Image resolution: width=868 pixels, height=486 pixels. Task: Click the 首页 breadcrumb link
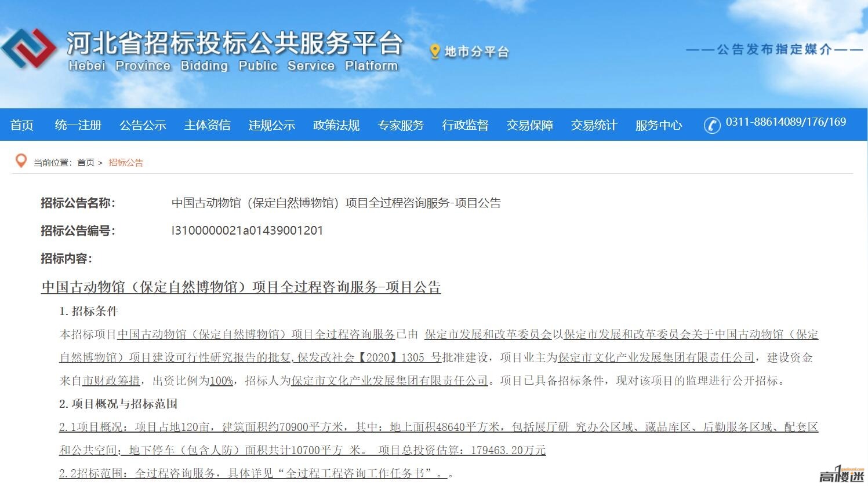click(x=86, y=163)
